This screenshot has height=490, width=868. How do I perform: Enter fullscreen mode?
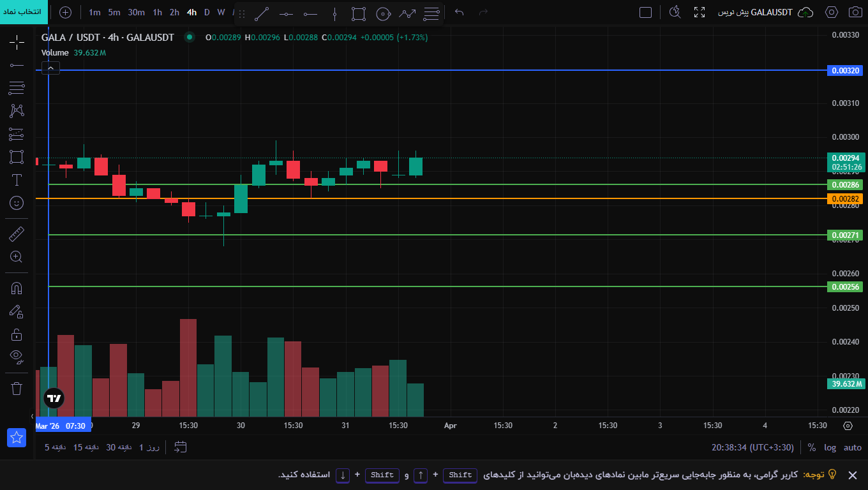click(x=700, y=12)
